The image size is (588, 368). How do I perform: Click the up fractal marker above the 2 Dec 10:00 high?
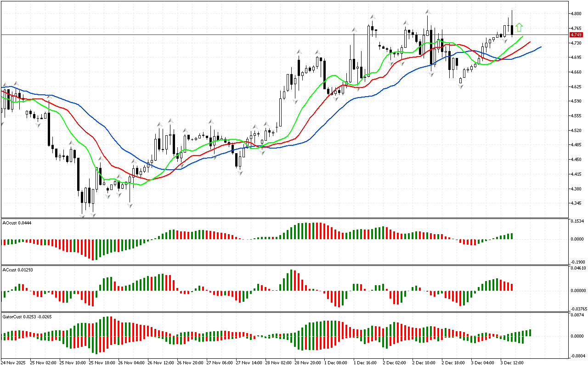pyautogui.click(x=427, y=11)
